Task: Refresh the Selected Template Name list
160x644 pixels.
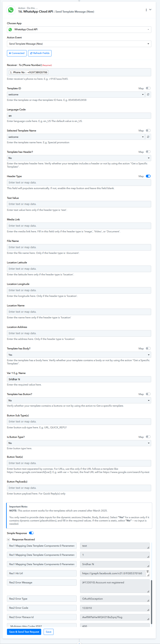Action: [x=148, y=137]
